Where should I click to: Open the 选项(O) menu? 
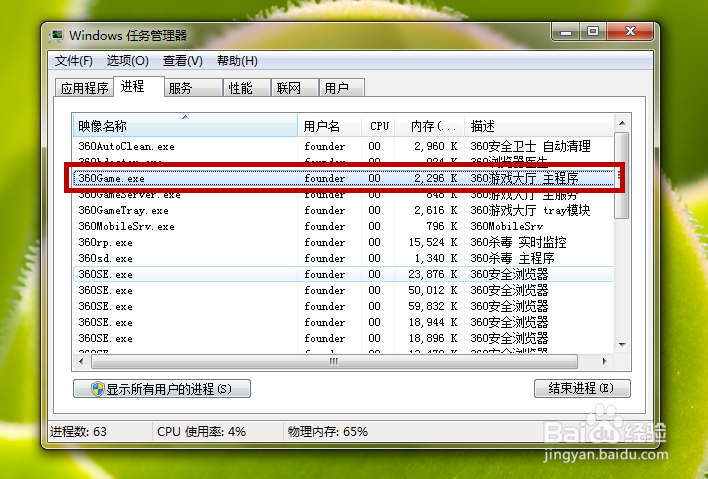click(128, 60)
